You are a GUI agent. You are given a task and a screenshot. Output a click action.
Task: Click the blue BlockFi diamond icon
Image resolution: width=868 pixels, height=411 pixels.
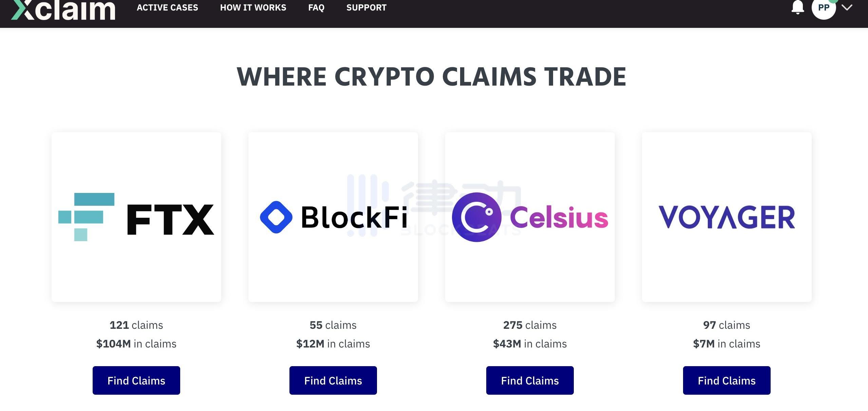tap(276, 217)
